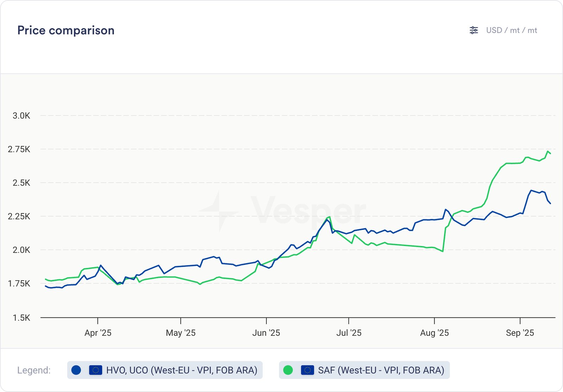
Task: Click the EU flag beside HVO, UCO
Action: point(95,370)
